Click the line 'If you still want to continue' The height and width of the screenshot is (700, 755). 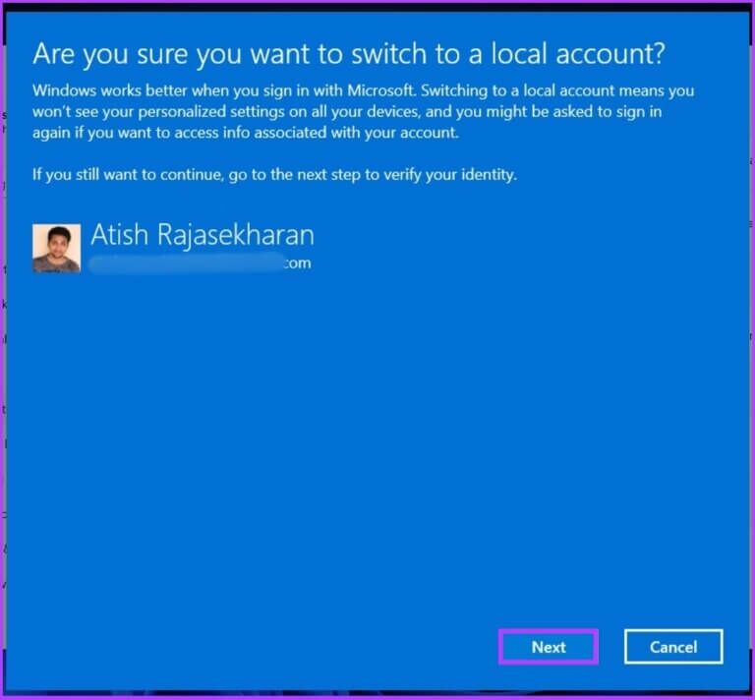tap(274, 174)
